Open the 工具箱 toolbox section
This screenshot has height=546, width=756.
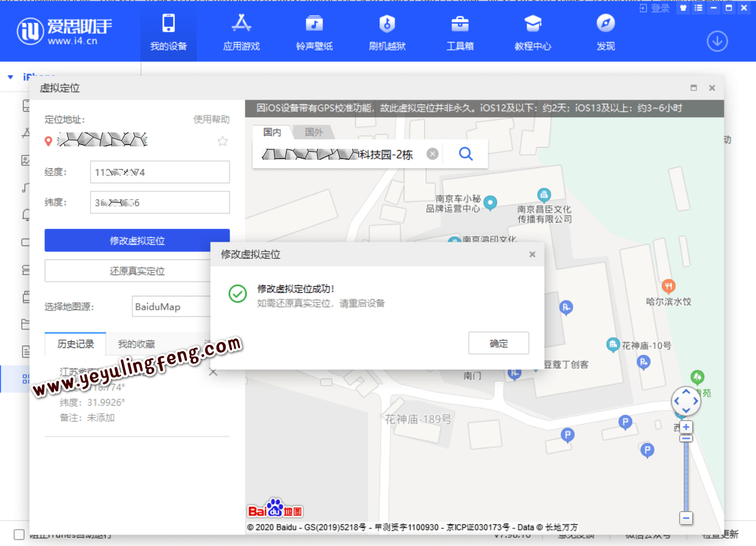point(460,32)
